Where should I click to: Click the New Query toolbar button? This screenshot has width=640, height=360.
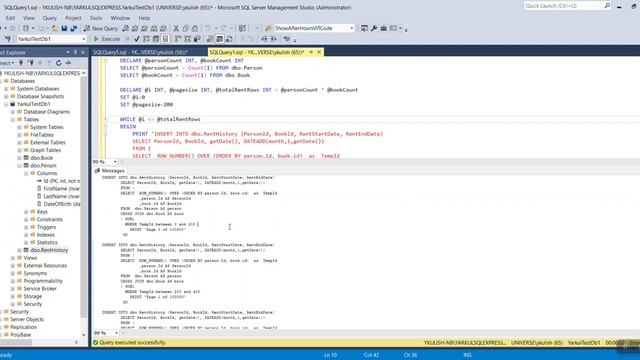(x=101, y=28)
